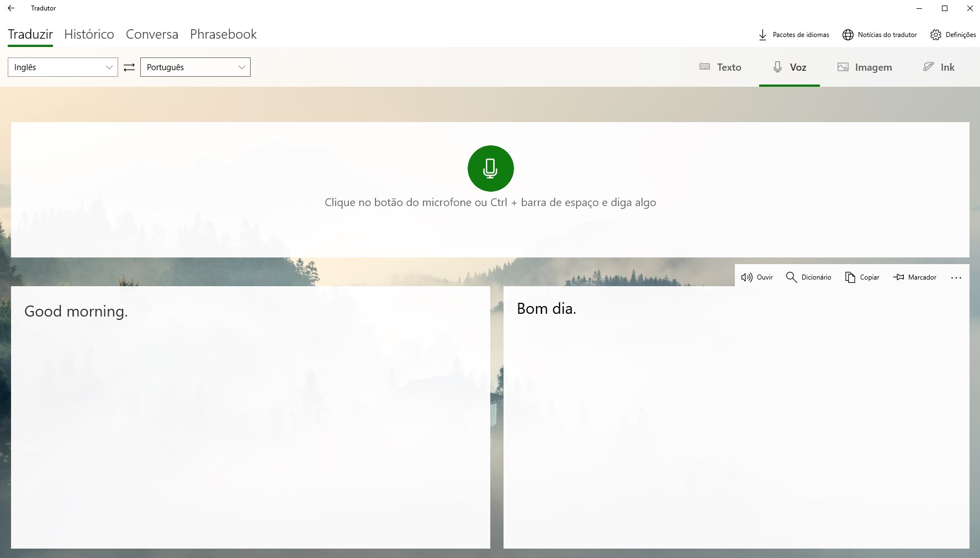Open the Conversa tab
This screenshot has width=980, height=558.
[152, 34]
